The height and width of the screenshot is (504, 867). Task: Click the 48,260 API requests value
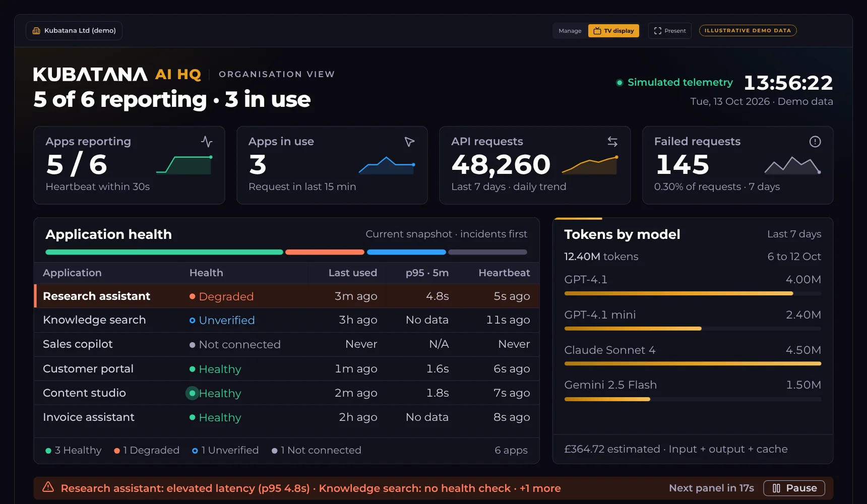point(501,165)
